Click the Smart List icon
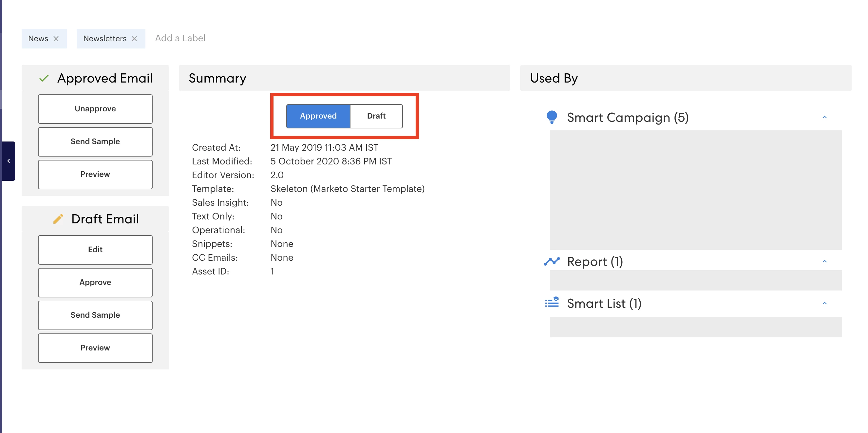 point(552,303)
